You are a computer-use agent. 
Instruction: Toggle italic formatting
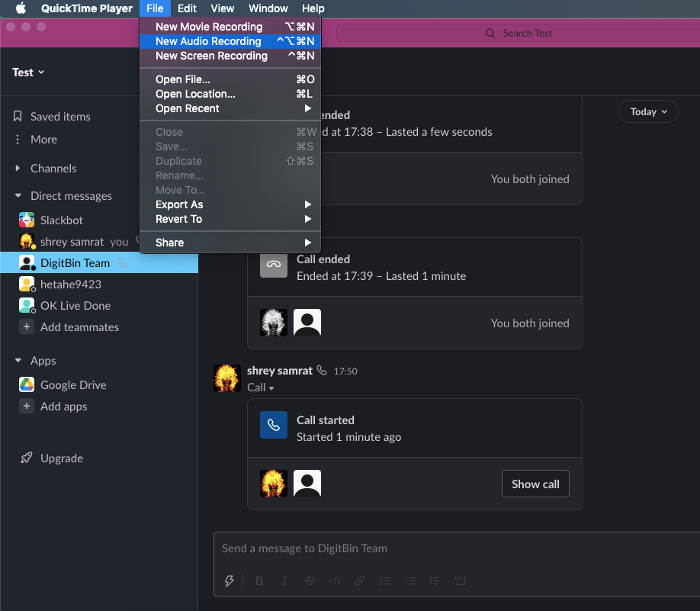pos(284,580)
